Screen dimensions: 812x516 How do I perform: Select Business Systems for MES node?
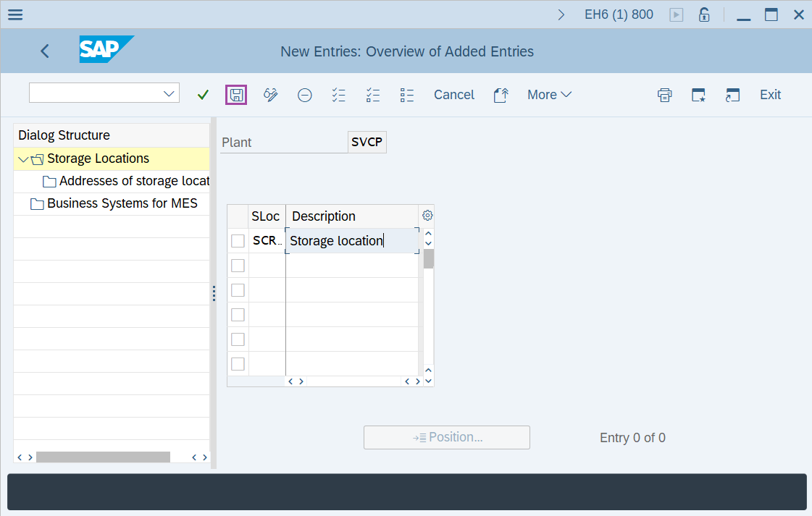pos(122,203)
